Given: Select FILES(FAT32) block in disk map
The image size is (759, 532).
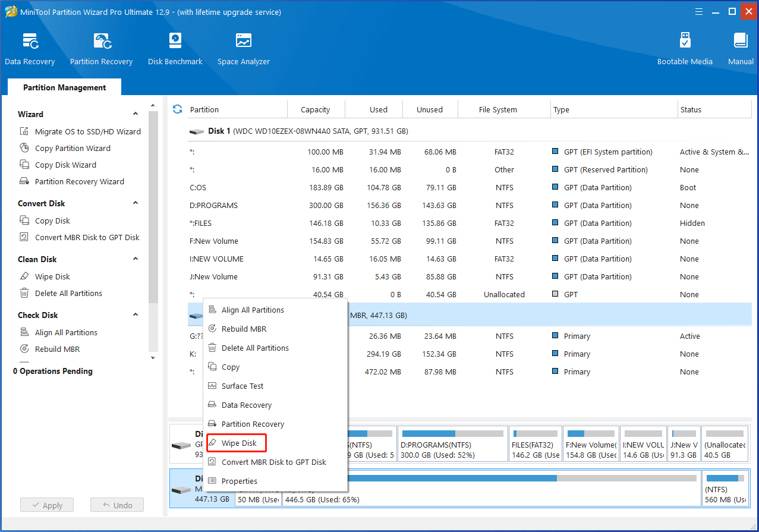Looking at the screenshot, I should pos(536,444).
